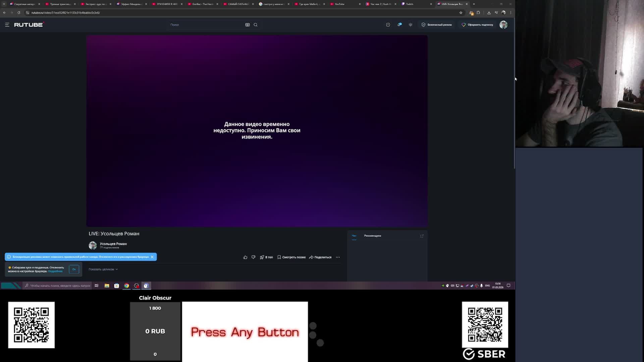Boost the video using the В топ rocket
Viewport: 644px width, 362px height.
266,257
